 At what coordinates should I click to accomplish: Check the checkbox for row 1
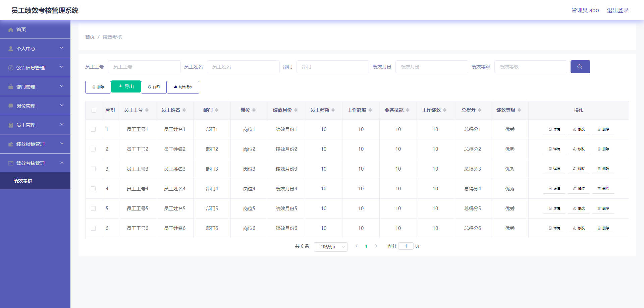pyautogui.click(x=93, y=129)
